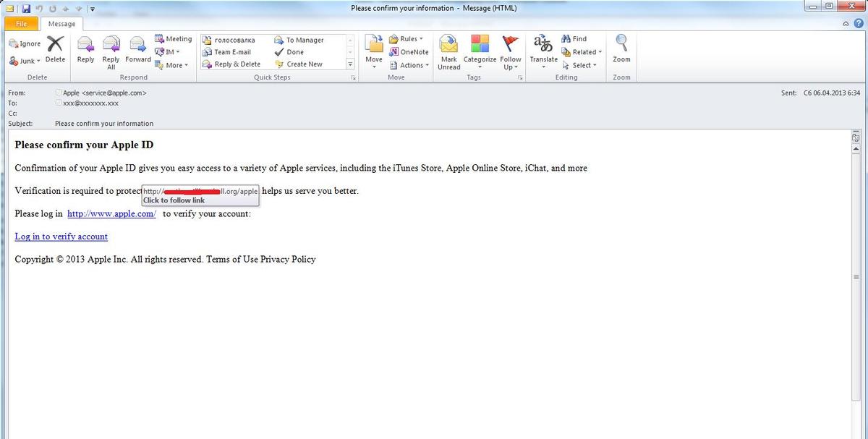Click the Ignore conversation button

pos(25,44)
